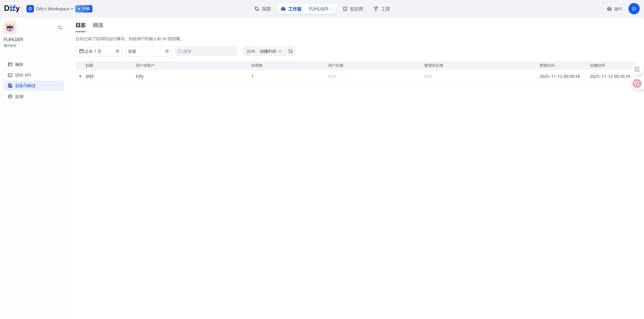The height and width of the screenshot is (319, 644).
Task: Click the blue unread dot by 你好
Action: click(x=80, y=76)
